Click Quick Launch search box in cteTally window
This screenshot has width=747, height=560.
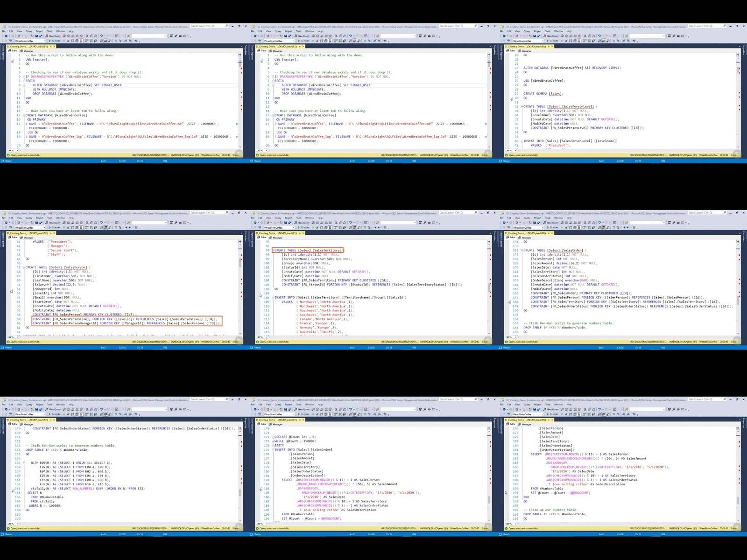tap(209, 399)
